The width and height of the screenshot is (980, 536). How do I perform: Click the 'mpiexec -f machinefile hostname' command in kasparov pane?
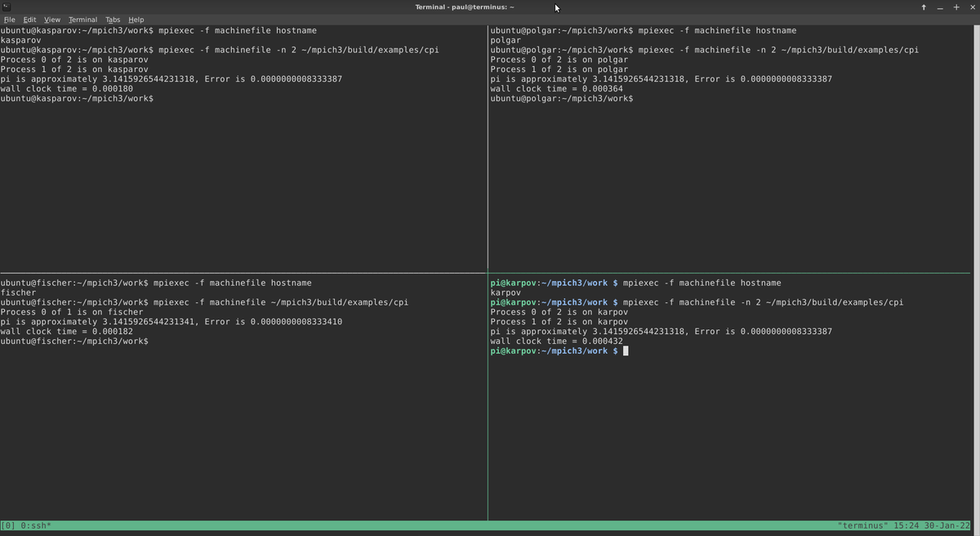[x=238, y=30]
